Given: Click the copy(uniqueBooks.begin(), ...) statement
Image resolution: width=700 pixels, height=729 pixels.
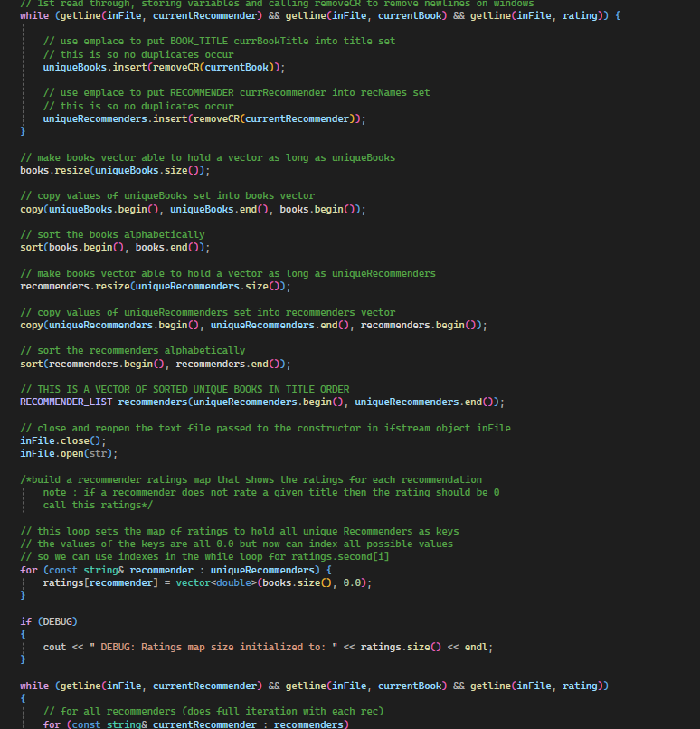Looking at the screenshot, I should pos(193,209).
